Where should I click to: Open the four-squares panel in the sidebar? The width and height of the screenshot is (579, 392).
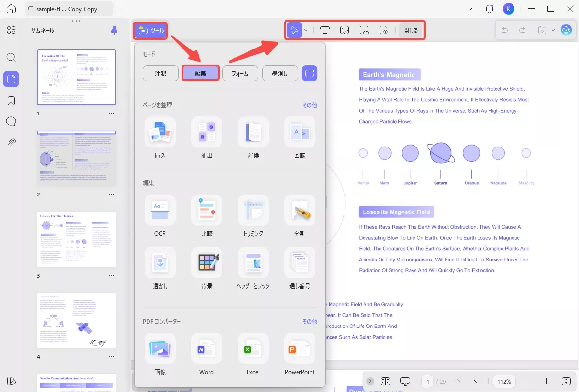[11, 30]
